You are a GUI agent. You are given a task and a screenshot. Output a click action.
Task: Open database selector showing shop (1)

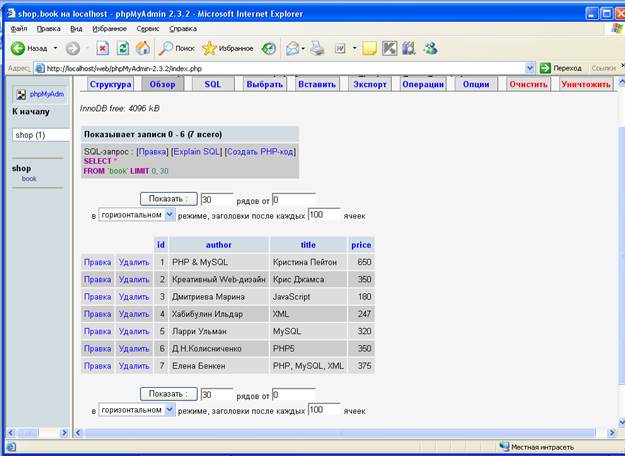click(x=41, y=135)
